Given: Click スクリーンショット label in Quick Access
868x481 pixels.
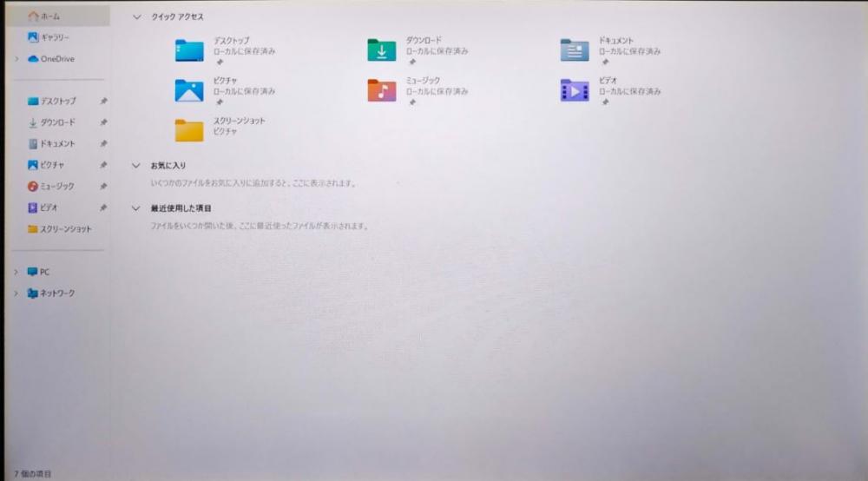Looking at the screenshot, I should tap(240, 121).
